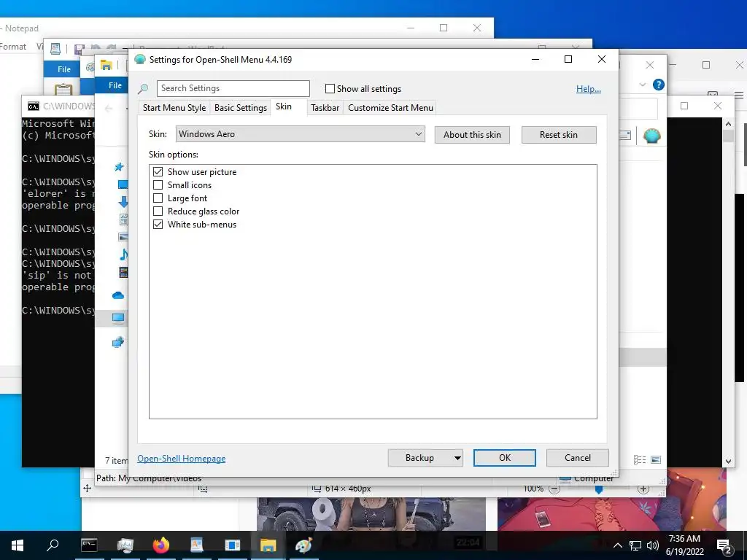Screen dimensions: 747x560
Task: Click the Backup button
Action: click(419, 458)
